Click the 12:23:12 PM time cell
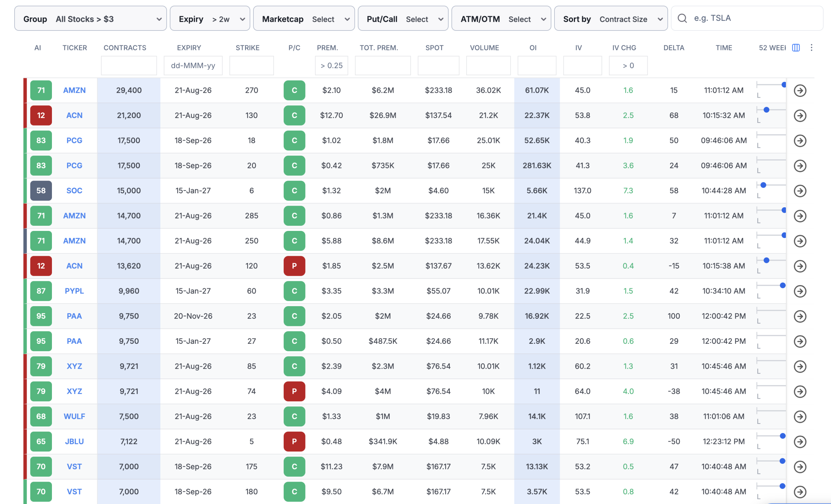 [x=724, y=441]
